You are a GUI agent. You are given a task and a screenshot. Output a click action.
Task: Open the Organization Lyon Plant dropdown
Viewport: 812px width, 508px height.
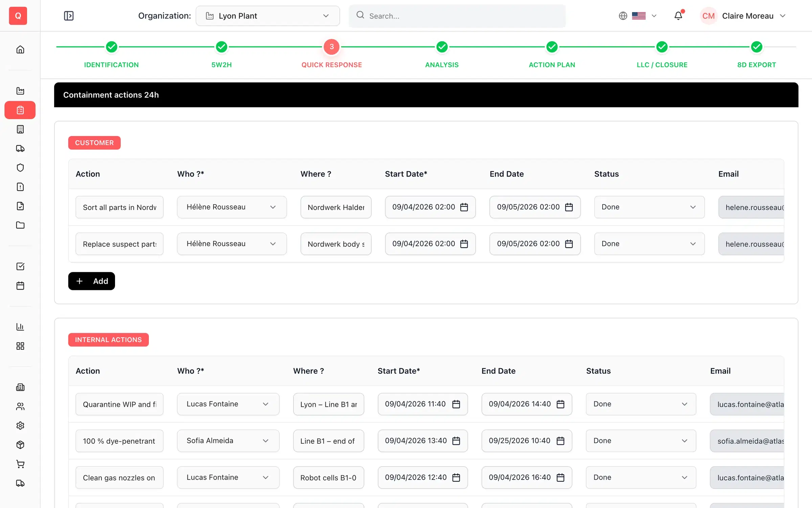268,16
